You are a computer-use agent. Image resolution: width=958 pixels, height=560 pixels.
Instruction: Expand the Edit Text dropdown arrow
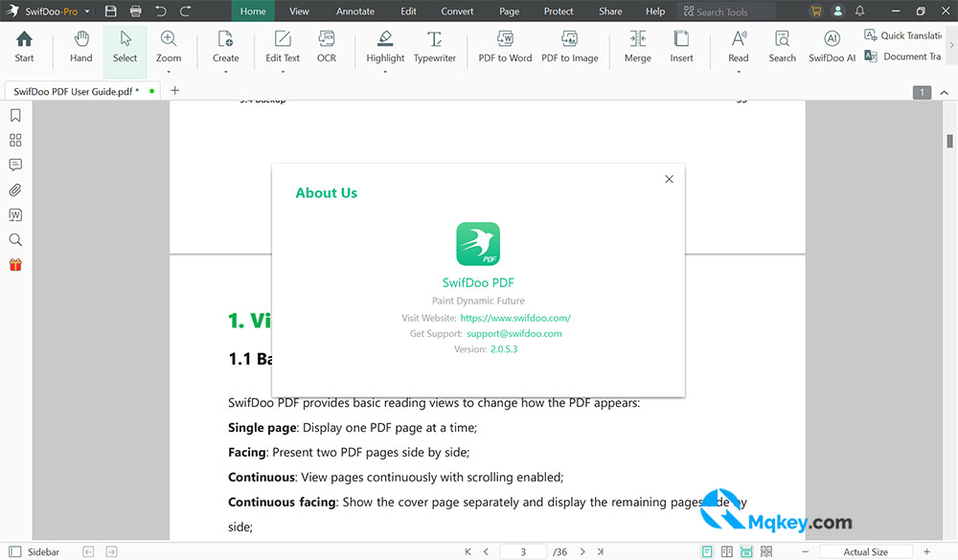pyautogui.click(x=283, y=72)
